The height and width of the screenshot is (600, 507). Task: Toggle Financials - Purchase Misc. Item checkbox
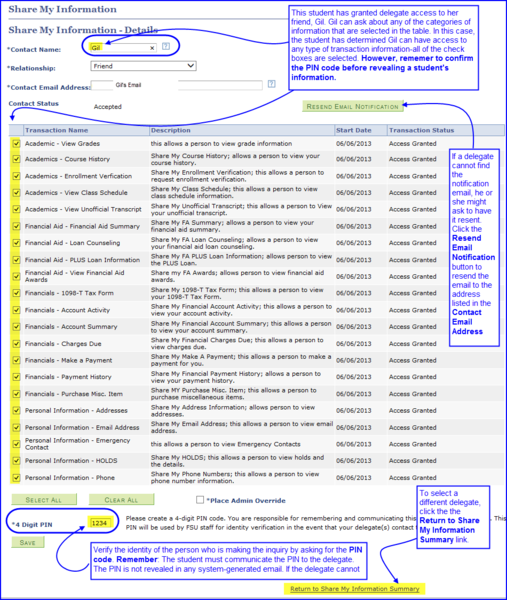point(16,394)
